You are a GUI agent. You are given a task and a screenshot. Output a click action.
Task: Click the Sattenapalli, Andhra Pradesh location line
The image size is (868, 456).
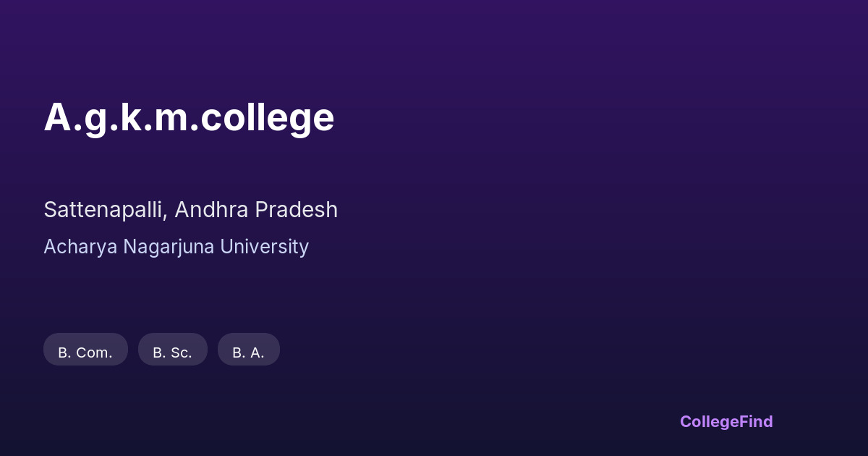click(190, 210)
